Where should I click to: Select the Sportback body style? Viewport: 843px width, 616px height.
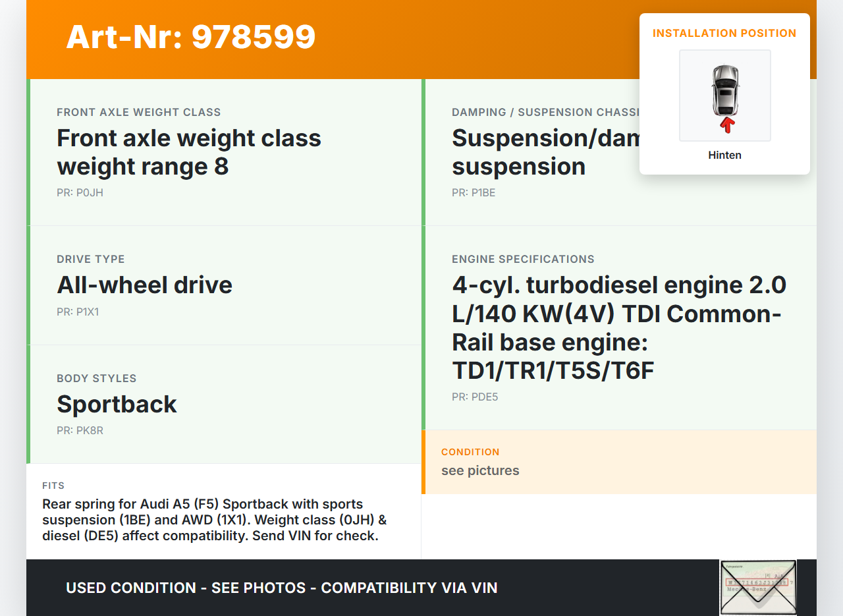pos(117,404)
